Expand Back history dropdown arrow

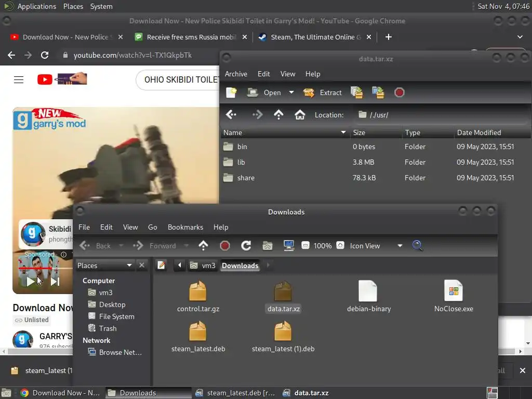point(121,246)
